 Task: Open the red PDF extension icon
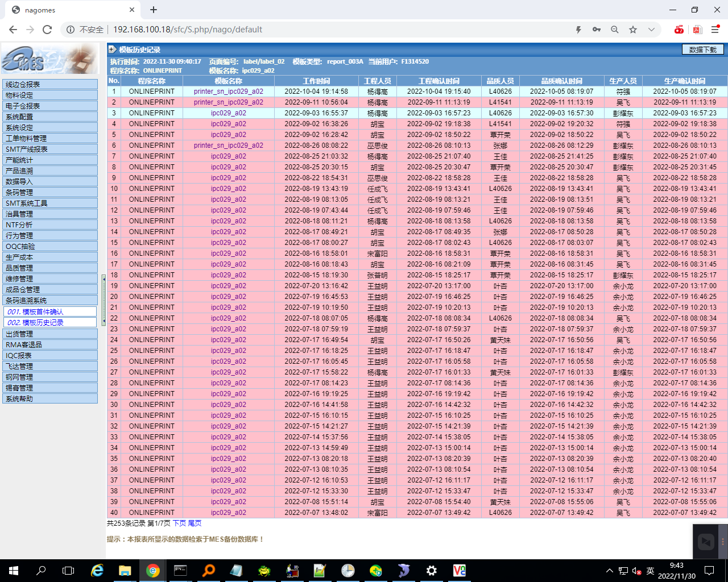point(697,30)
